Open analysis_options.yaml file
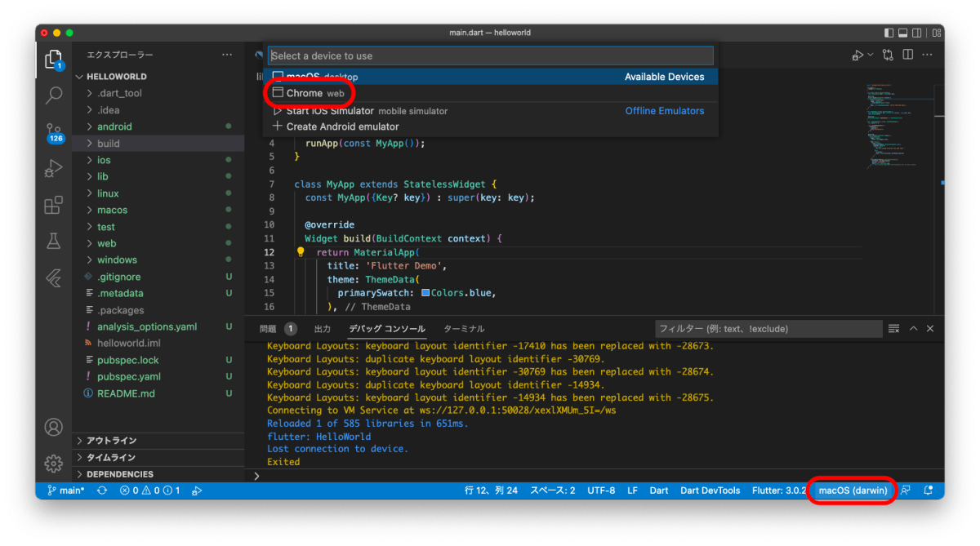 point(147,326)
